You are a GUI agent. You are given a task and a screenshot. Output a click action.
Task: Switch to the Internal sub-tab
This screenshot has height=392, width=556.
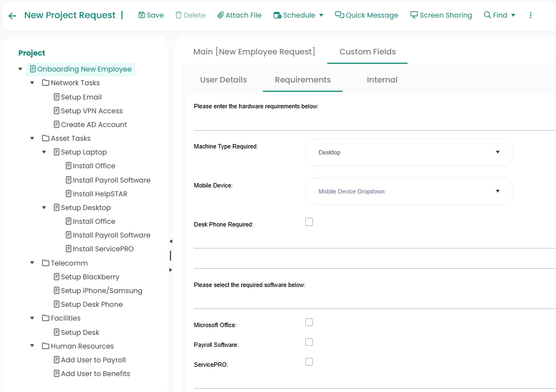[x=382, y=80]
